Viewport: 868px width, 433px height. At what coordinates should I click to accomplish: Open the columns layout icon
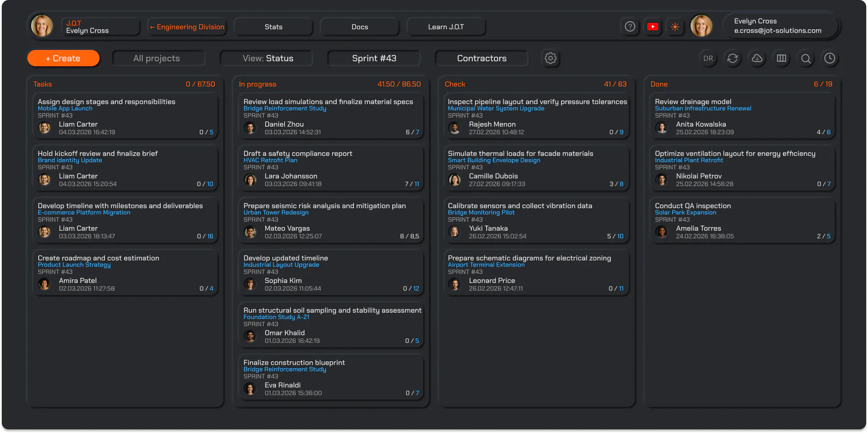pos(782,58)
